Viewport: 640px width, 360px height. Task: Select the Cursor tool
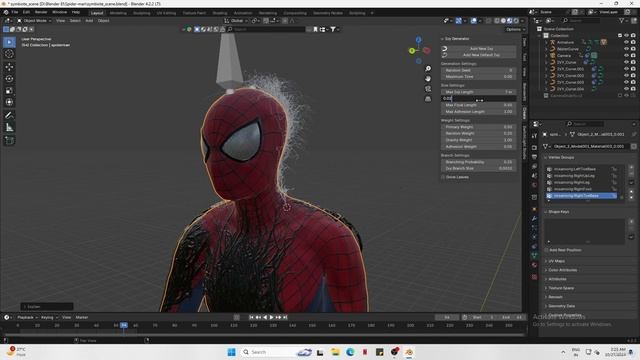pos(9,54)
